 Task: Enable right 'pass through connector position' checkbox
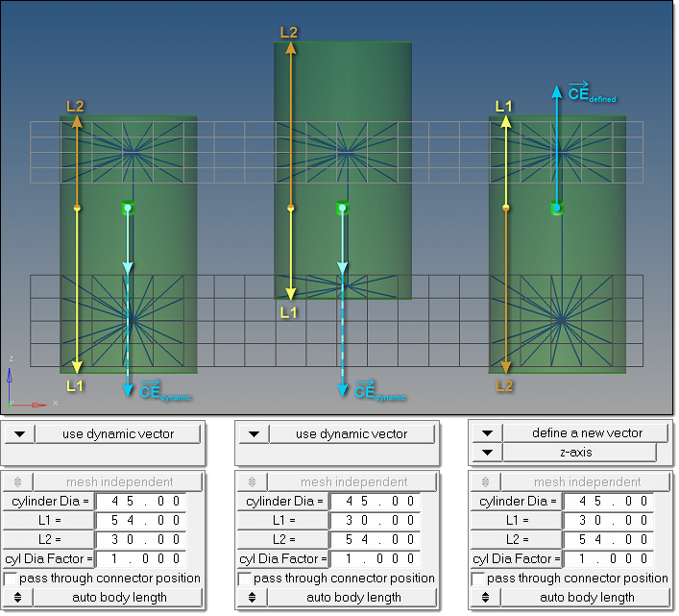click(x=477, y=579)
